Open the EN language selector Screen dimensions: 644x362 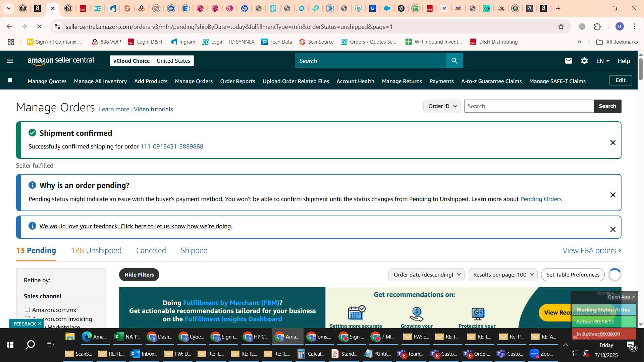[x=602, y=61]
